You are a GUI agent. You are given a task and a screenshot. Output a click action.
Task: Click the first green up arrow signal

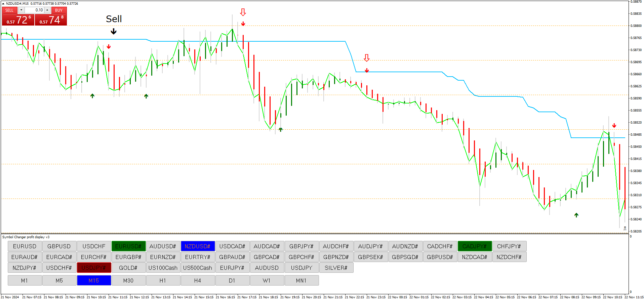point(92,96)
